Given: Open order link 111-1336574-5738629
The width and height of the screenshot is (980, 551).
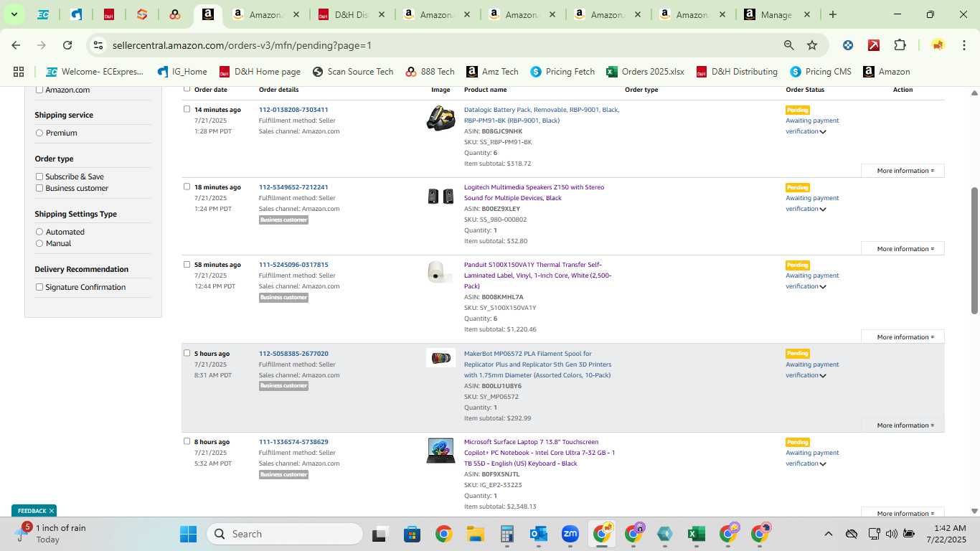Looking at the screenshot, I should [x=293, y=442].
